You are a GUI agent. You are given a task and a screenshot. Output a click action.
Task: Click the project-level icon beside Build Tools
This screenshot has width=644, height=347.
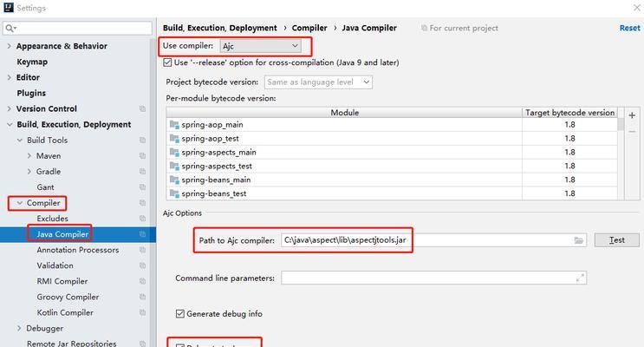[142, 141]
